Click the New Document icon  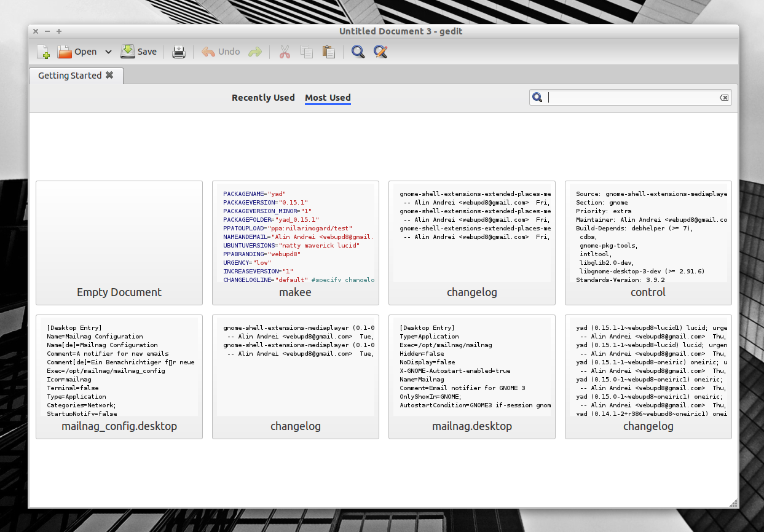click(x=44, y=52)
